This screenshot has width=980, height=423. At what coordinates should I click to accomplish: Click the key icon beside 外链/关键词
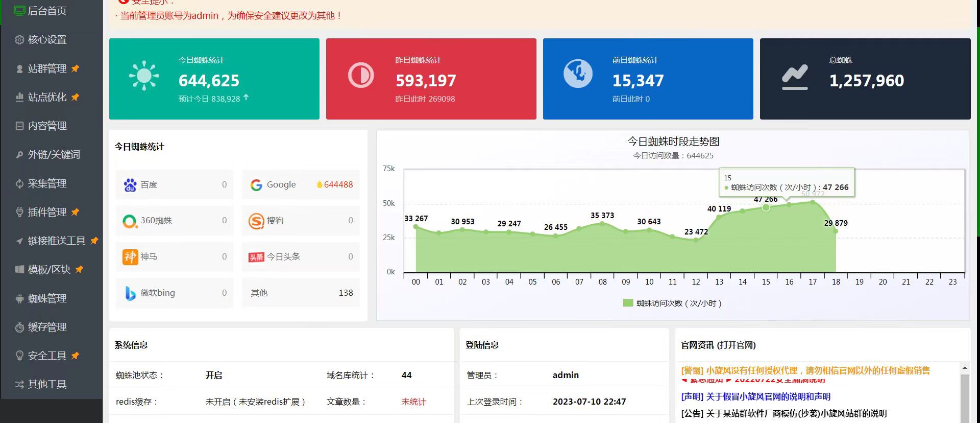pos(19,155)
